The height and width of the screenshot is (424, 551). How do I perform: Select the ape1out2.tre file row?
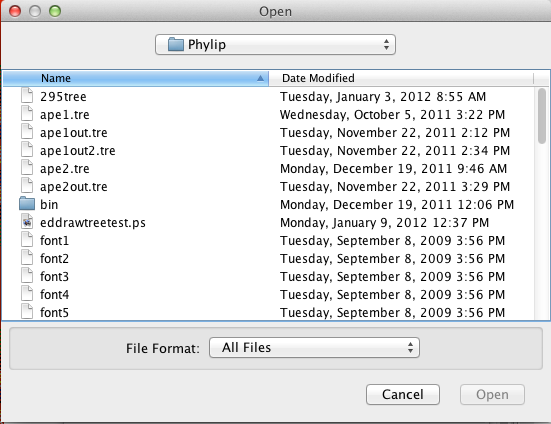[269, 150]
